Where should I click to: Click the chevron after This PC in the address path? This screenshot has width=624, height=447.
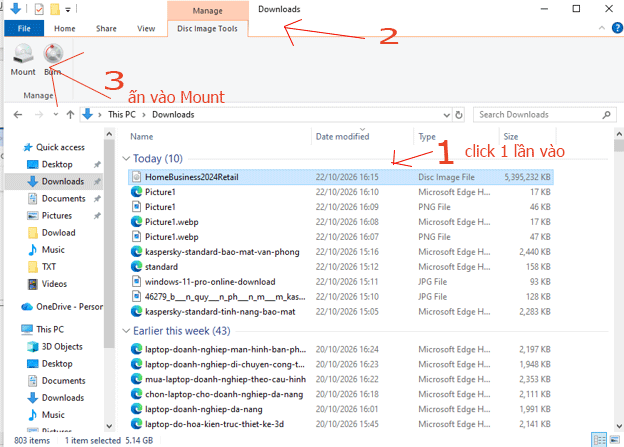pyautogui.click(x=144, y=115)
